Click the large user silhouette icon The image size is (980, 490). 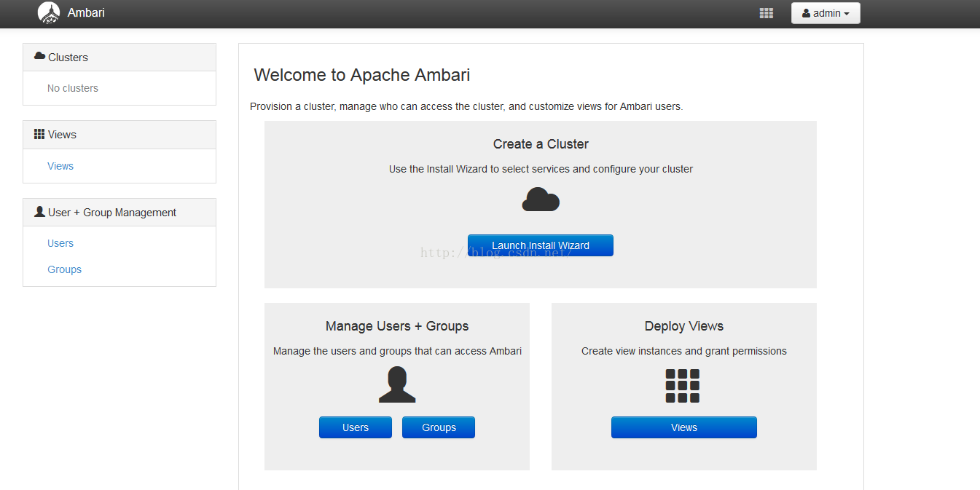point(397,384)
